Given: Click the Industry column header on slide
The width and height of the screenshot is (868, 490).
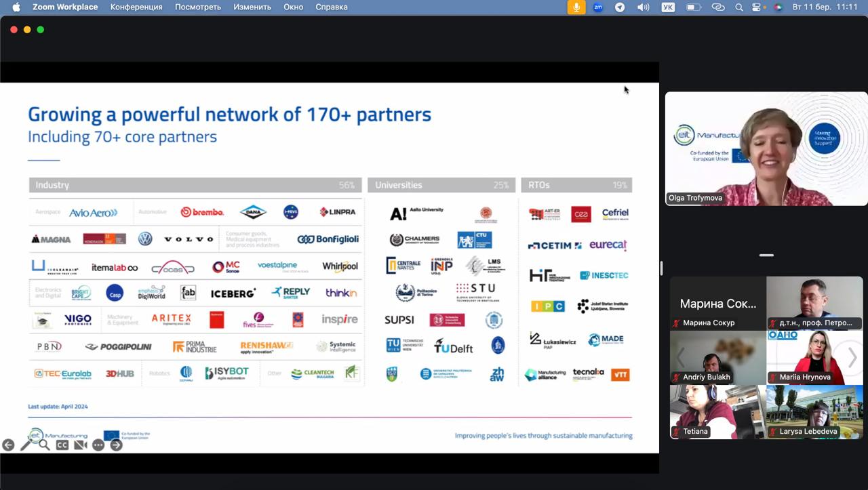Looking at the screenshot, I should (195, 185).
